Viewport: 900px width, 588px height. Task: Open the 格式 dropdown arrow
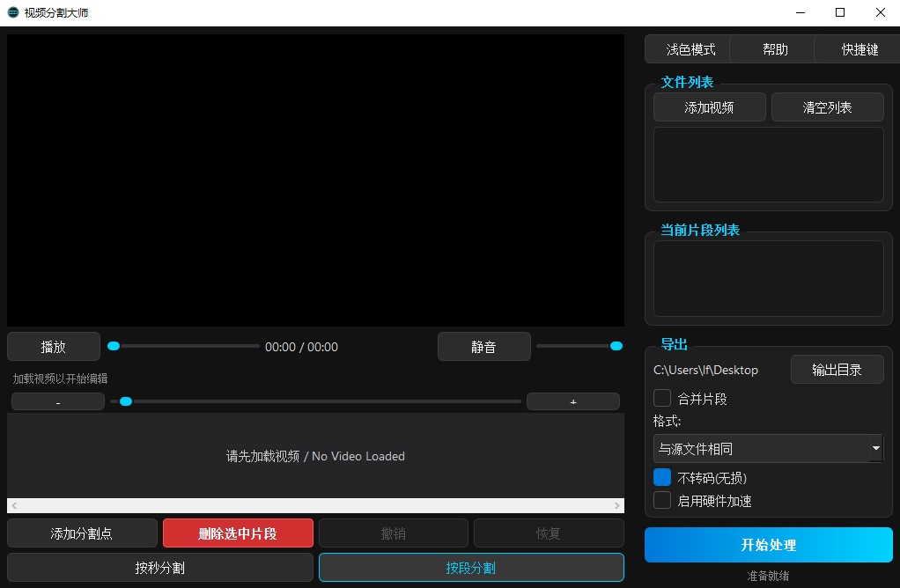pyautogui.click(x=875, y=448)
